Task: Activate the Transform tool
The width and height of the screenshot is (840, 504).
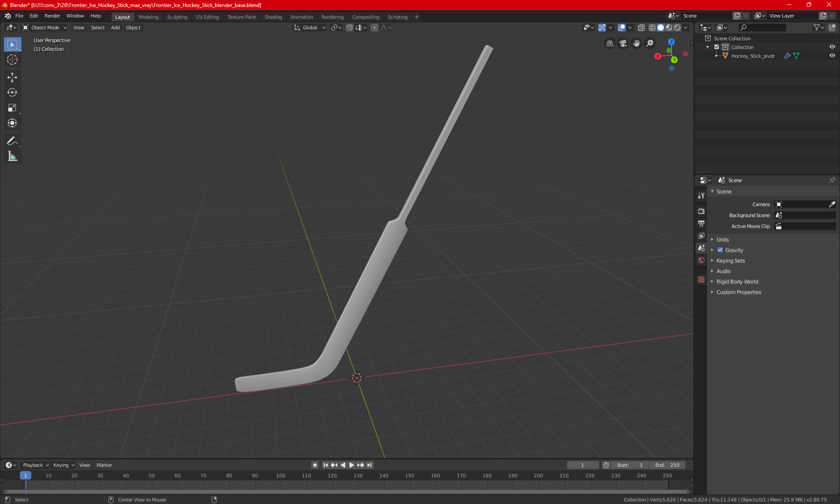Action: 12,123
